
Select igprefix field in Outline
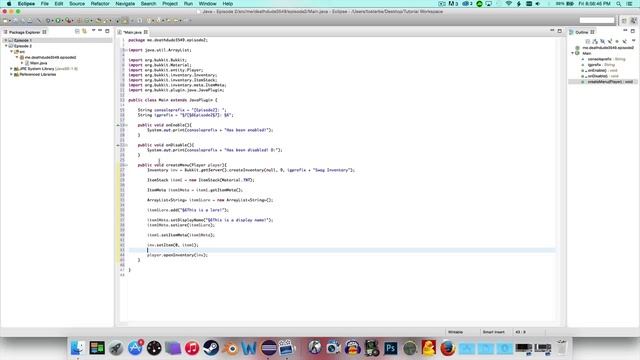(601, 65)
